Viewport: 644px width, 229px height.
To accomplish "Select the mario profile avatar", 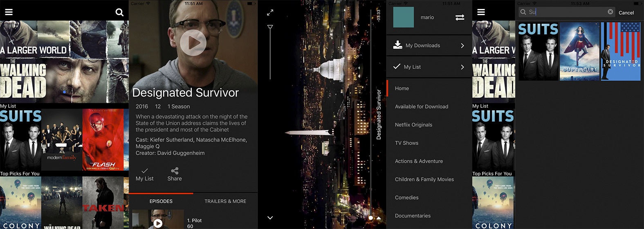I will click(x=404, y=17).
